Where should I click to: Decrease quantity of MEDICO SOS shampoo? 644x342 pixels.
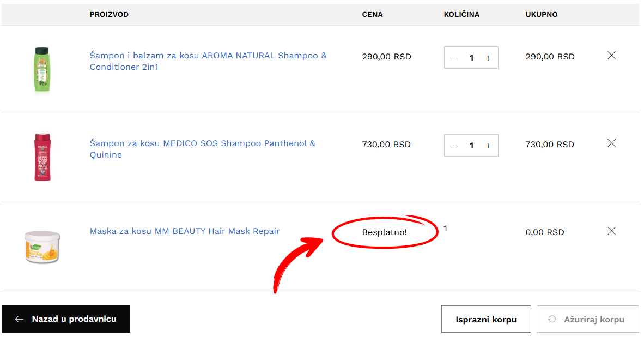coord(454,146)
